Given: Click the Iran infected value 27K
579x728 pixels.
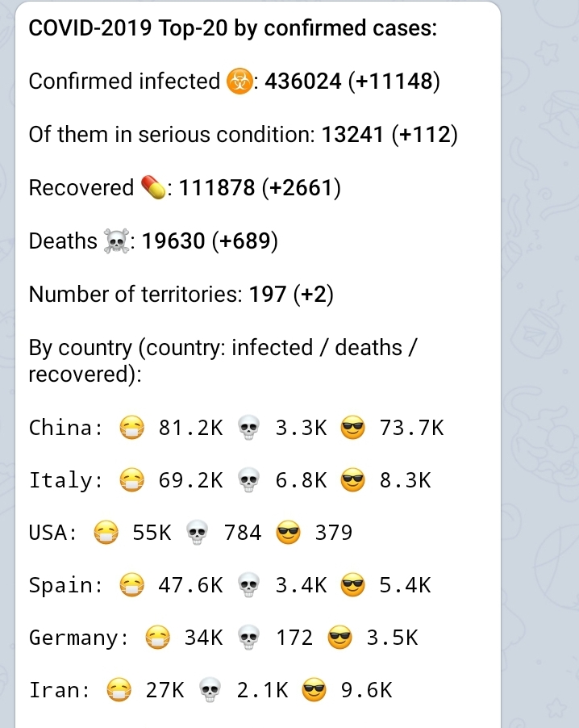Looking at the screenshot, I should 165,691.
